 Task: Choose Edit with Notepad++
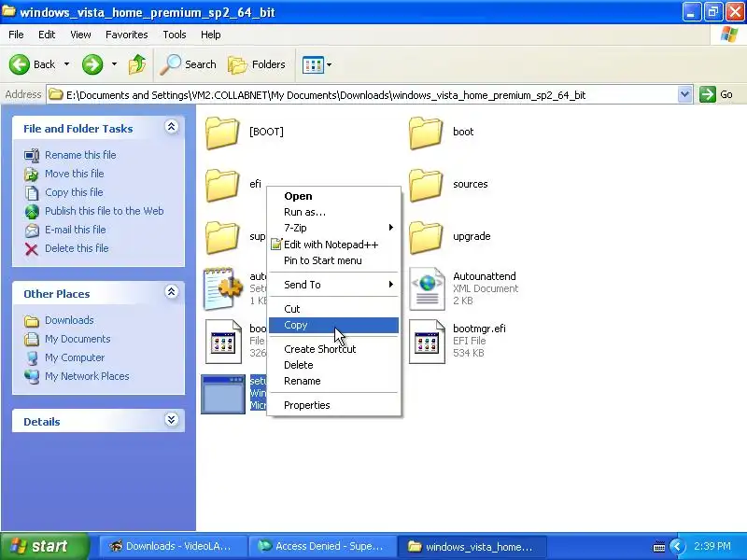click(333, 245)
